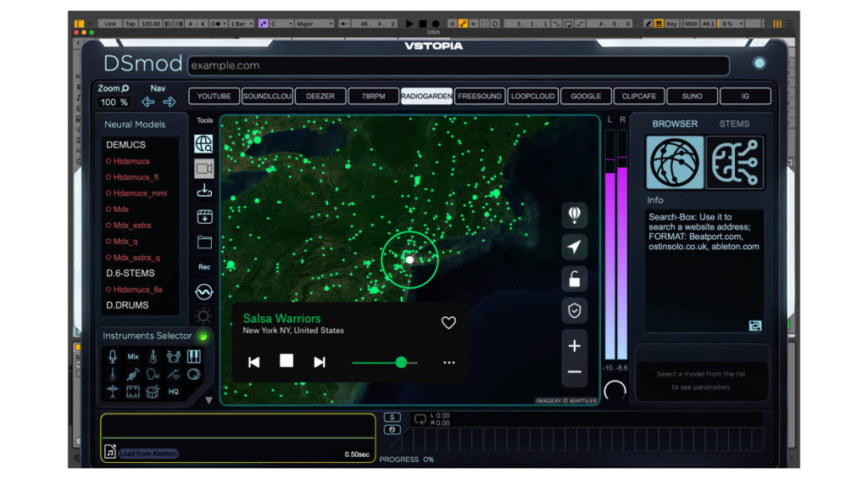Image resolution: width=868 pixels, height=479 pixels.
Task: Open the folder tool icon
Action: pyautogui.click(x=204, y=242)
